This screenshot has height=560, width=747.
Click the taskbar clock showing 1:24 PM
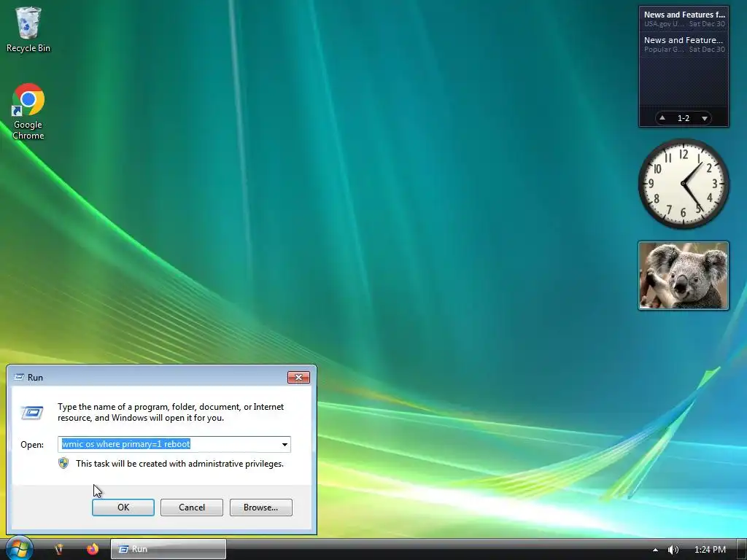(710, 550)
